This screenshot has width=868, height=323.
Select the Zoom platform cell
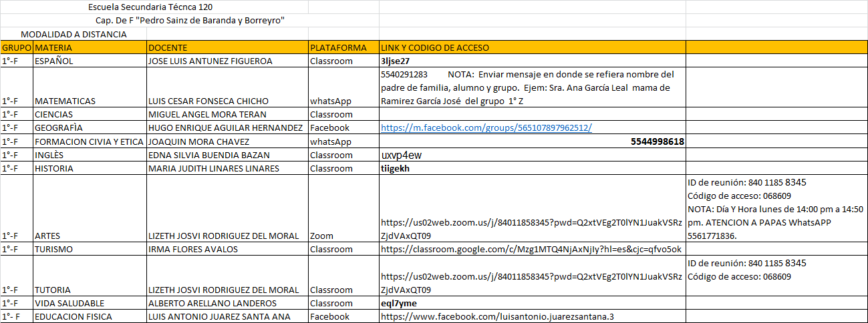[343, 209]
